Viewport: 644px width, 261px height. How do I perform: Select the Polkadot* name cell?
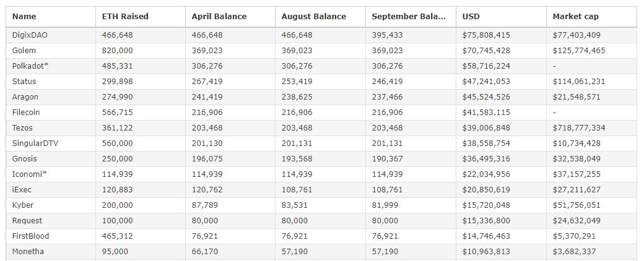click(x=30, y=66)
